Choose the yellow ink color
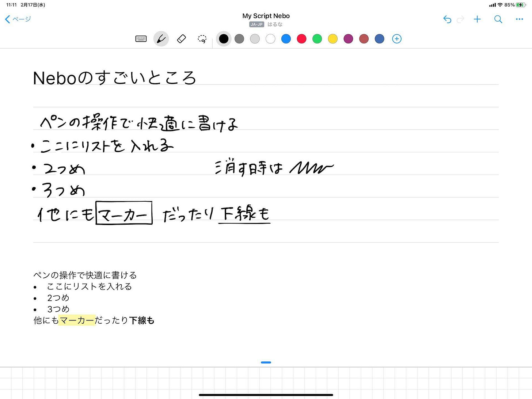Screen dimensions: 532x399 click(x=333, y=39)
